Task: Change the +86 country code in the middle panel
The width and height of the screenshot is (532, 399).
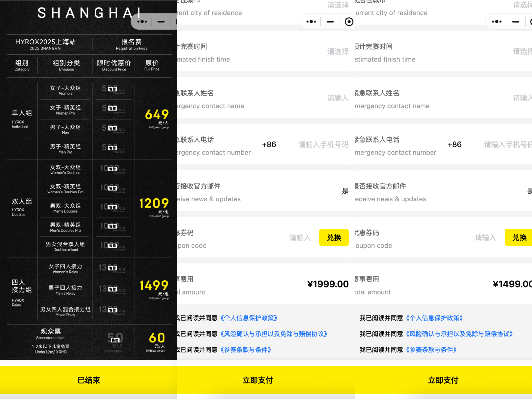Action: pyautogui.click(x=269, y=144)
